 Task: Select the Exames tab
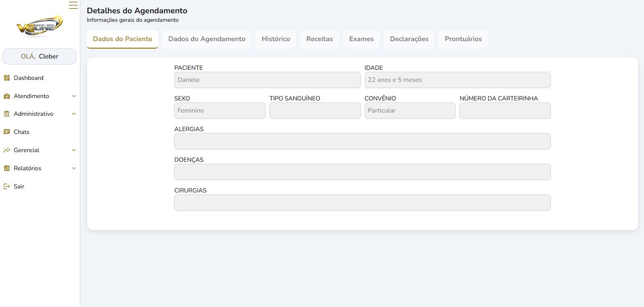pos(361,39)
